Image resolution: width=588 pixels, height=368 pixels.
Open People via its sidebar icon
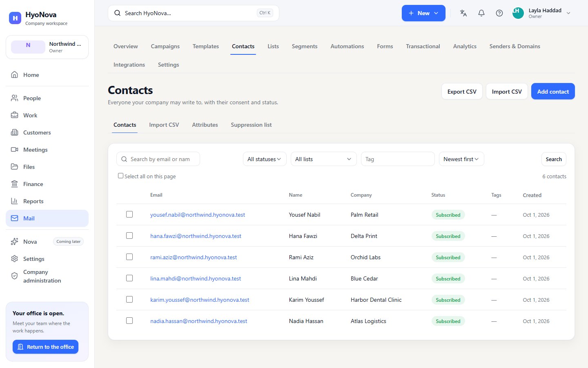[15, 98]
